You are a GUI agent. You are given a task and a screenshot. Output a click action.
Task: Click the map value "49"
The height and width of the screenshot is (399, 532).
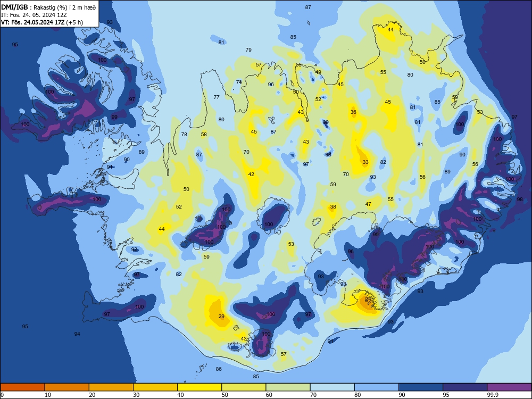[318, 72]
